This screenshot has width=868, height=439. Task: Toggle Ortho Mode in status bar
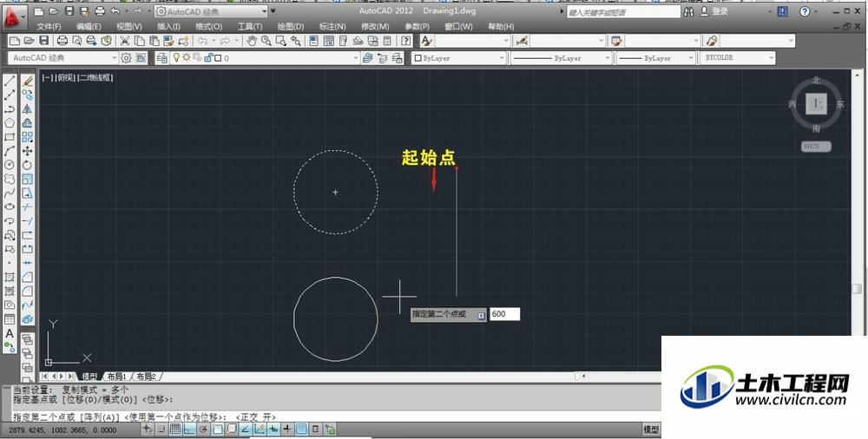coord(189,429)
